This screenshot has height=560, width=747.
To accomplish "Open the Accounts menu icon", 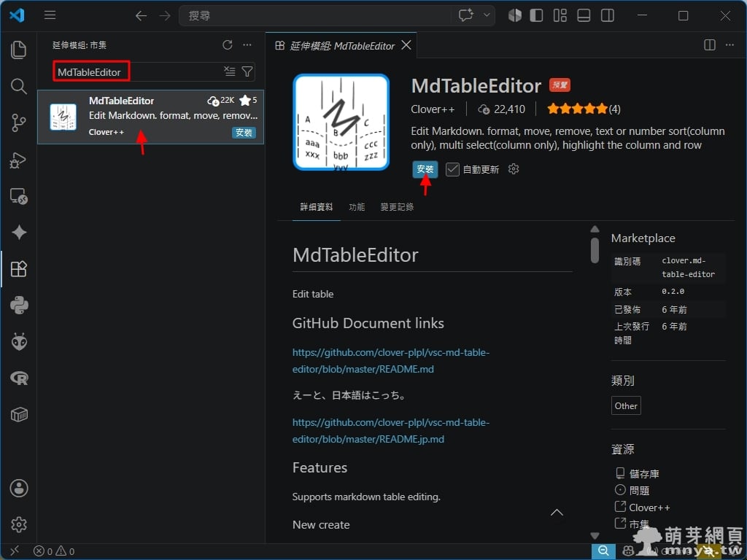I will click(18, 488).
